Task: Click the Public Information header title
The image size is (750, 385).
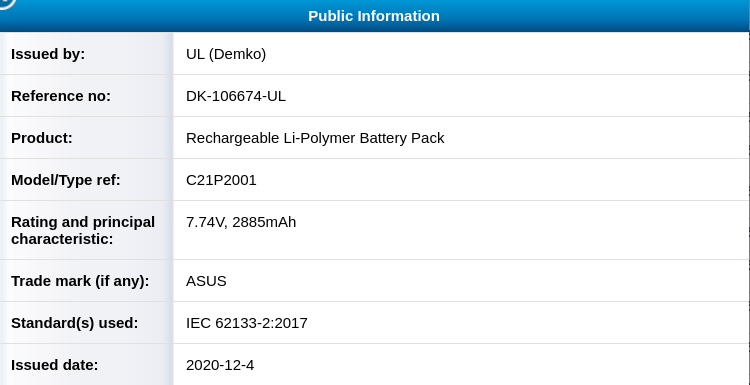Action: [x=374, y=16]
